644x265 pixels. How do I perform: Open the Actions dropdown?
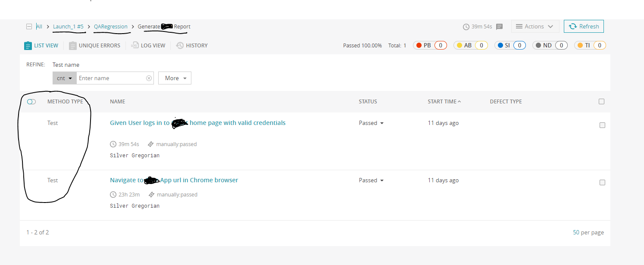click(535, 26)
